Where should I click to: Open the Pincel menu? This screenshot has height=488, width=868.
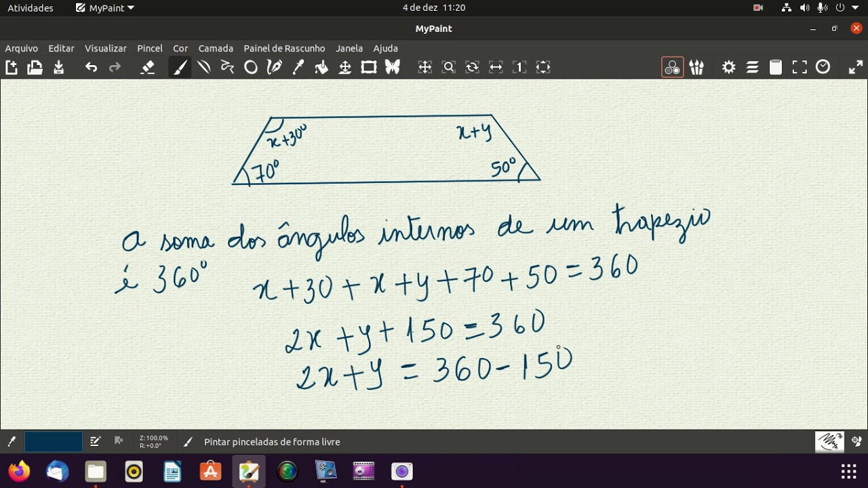(x=150, y=48)
